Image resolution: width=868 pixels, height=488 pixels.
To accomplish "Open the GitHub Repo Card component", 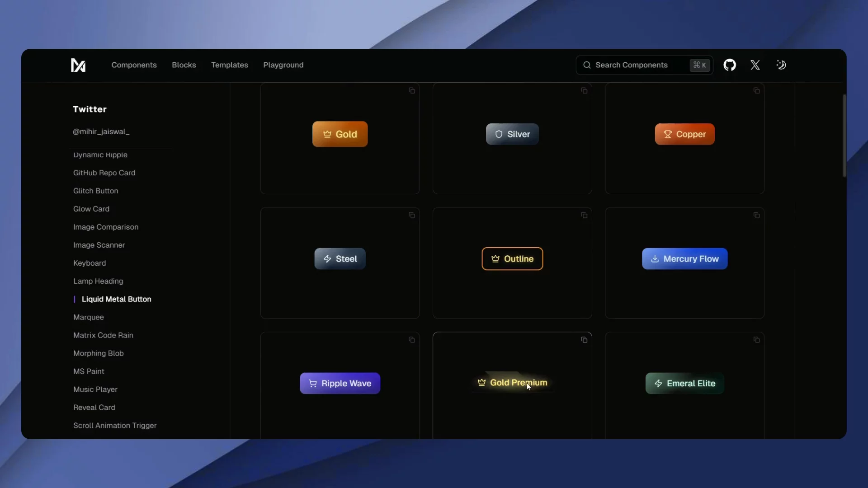I will 104,173.
